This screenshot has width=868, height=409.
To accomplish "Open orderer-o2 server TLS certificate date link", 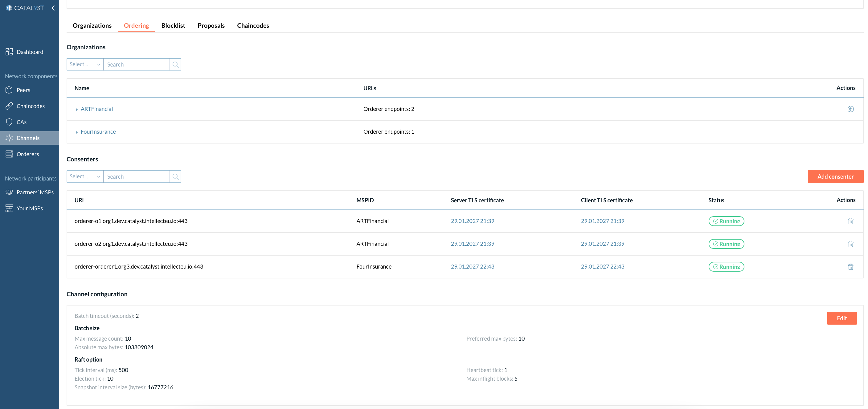I will click(x=472, y=244).
